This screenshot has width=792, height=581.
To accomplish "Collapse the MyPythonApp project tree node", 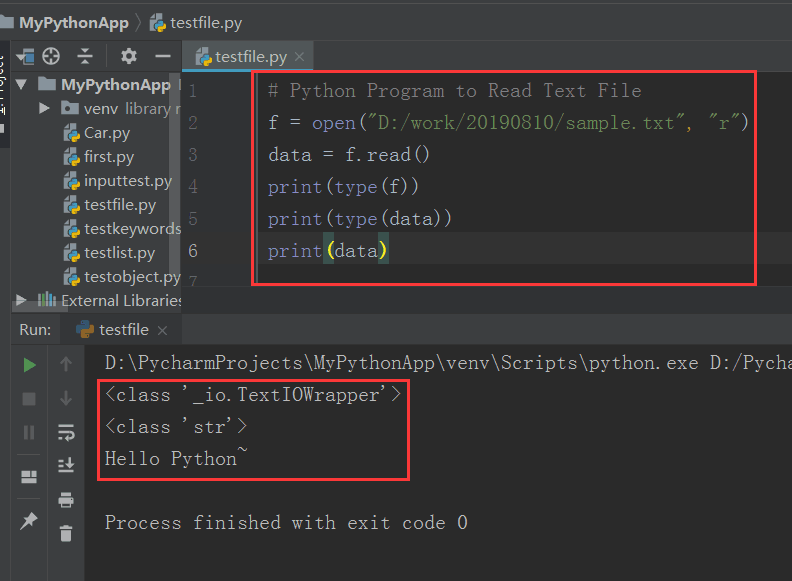I will [x=21, y=84].
